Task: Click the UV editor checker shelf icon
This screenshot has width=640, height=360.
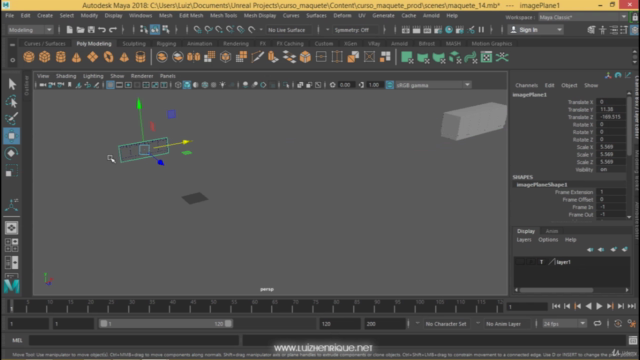Action: coord(486,57)
